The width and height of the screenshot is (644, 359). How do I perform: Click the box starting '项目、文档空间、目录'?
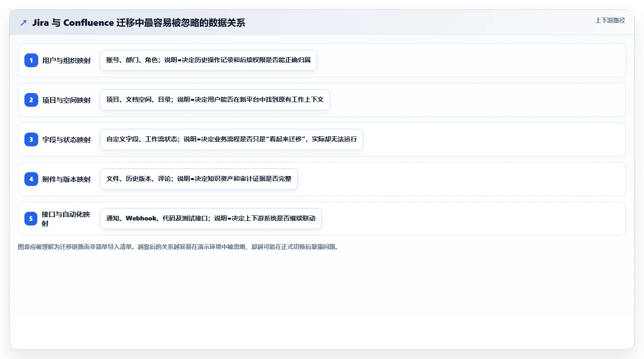(x=215, y=100)
